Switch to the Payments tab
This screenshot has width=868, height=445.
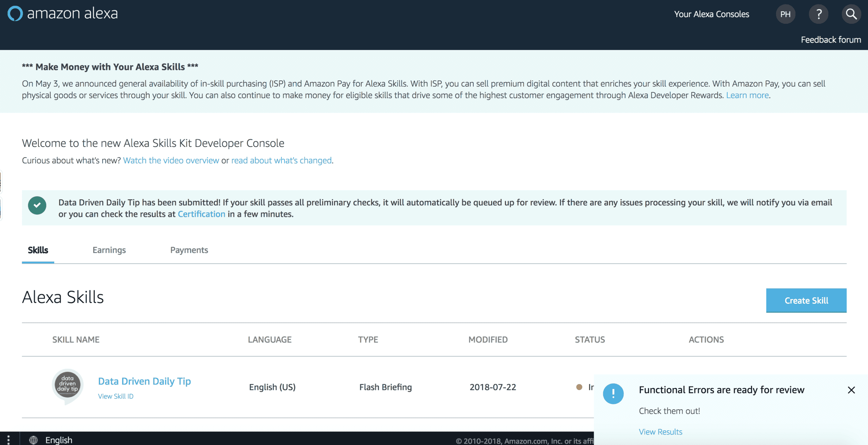pyautogui.click(x=189, y=250)
